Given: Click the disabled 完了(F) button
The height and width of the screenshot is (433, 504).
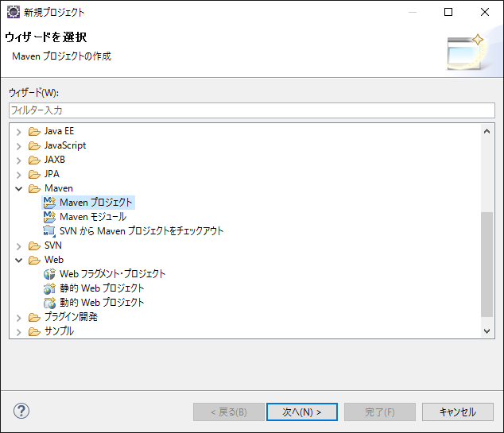Looking at the screenshot, I should point(380,412).
